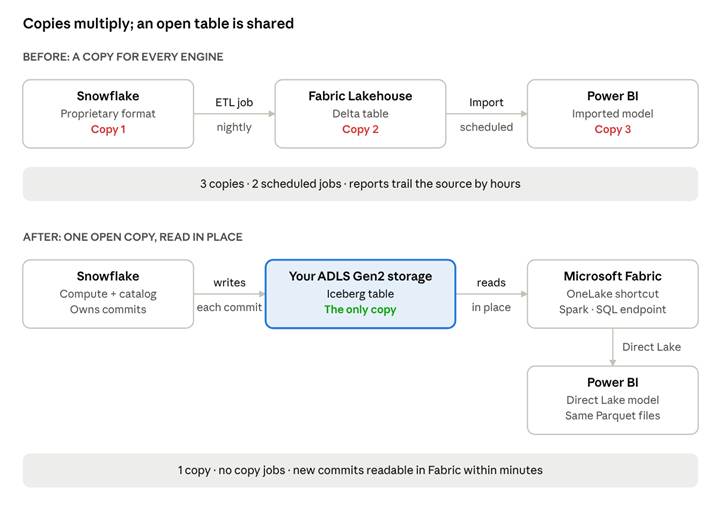
Task: Select the "reads" arrow label
Action: point(491,282)
